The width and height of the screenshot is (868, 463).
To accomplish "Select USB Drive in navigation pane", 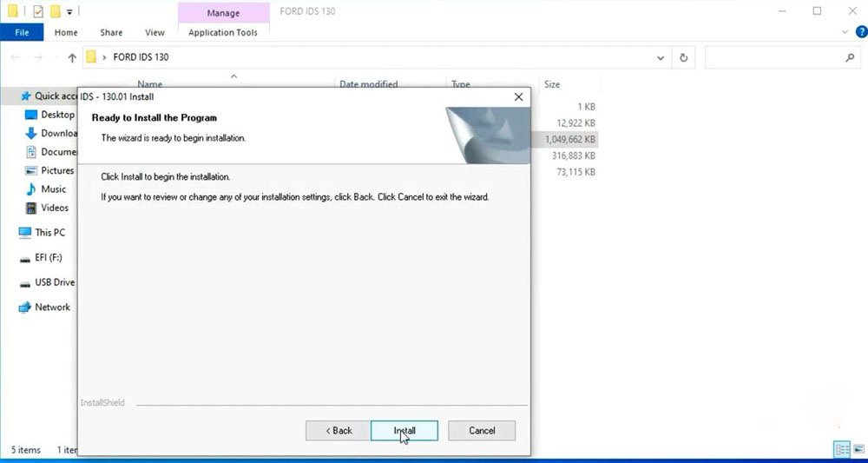I will pyautogui.click(x=47, y=282).
